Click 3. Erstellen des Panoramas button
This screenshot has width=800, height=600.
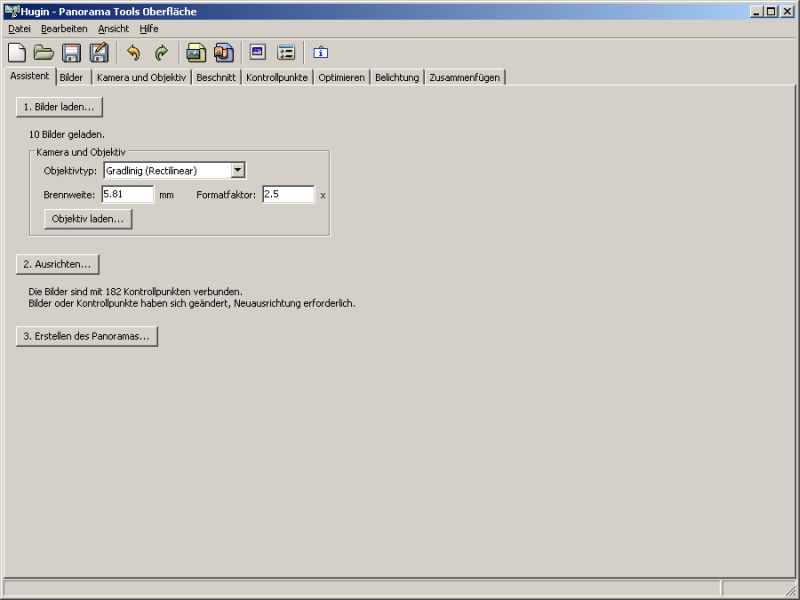pyautogui.click(x=87, y=336)
